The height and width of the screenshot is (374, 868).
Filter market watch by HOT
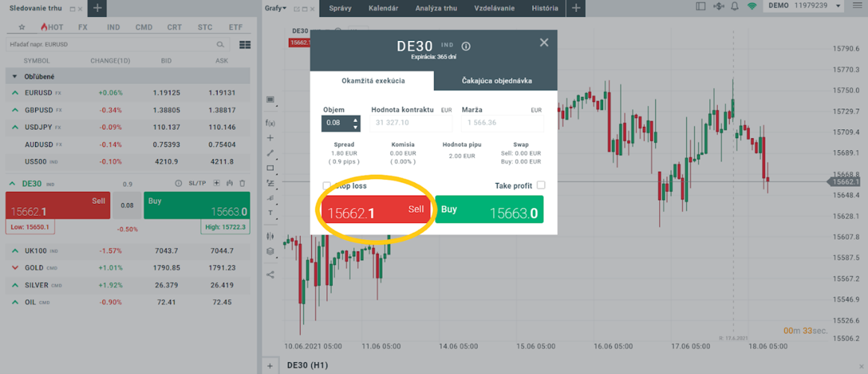tap(52, 28)
